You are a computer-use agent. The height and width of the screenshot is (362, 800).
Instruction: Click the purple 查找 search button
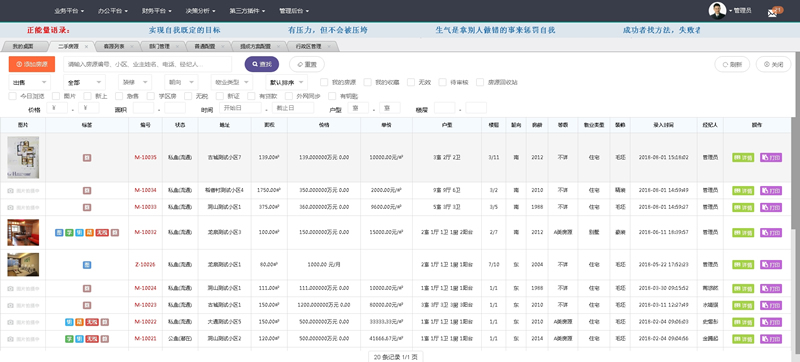[x=262, y=64]
